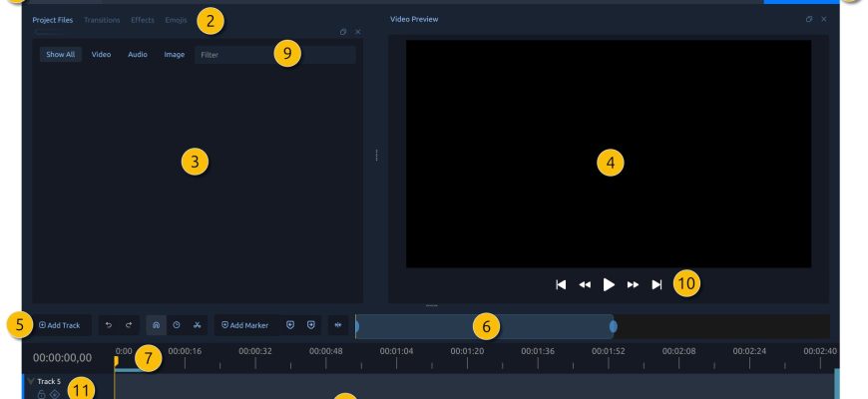The height and width of the screenshot is (399, 868).
Task: Jump to the previous marker
Action: (x=290, y=325)
